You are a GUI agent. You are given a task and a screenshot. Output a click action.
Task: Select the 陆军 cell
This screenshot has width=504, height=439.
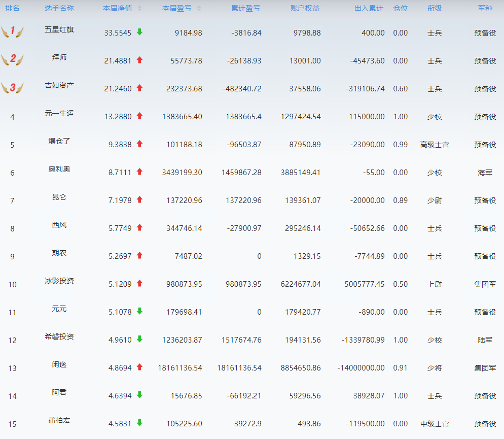(485, 340)
